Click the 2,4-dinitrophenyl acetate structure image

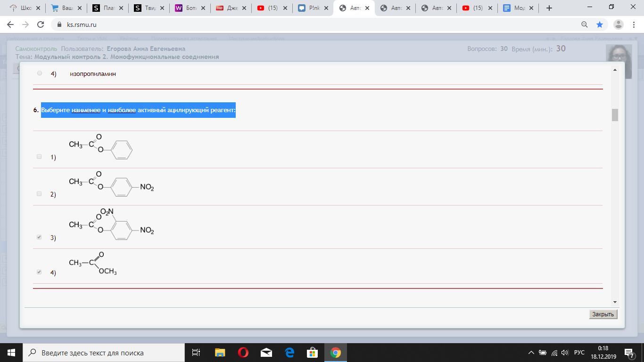pyautogui.click(x=111, y=224)
